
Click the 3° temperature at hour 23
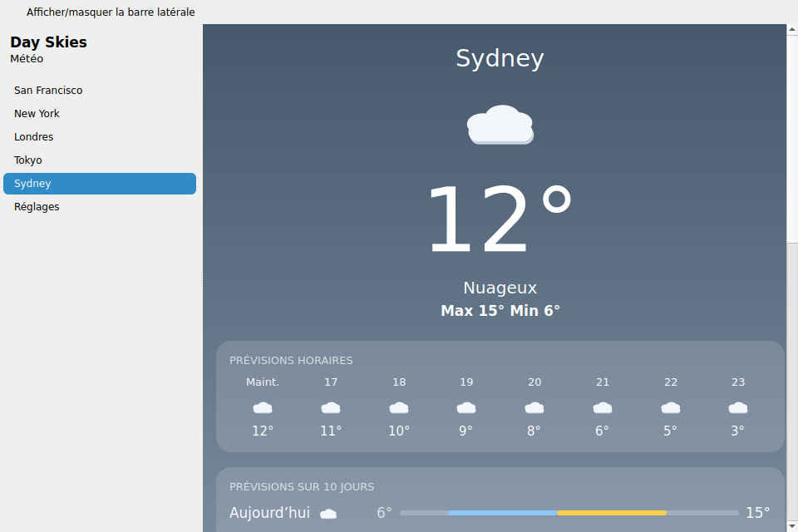pyautogui.click(x=738, y=431)
